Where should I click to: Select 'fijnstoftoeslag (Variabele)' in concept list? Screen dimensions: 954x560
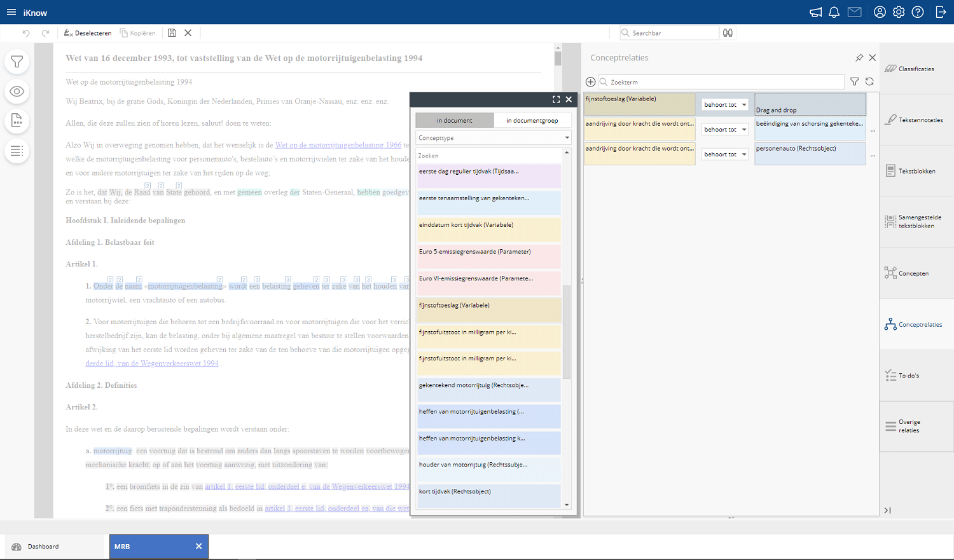pos(489,310)
